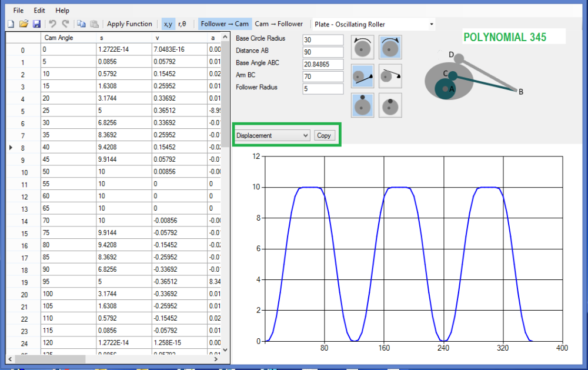
Task: Click the Apply Function button
Action: [x=129, y=24]
